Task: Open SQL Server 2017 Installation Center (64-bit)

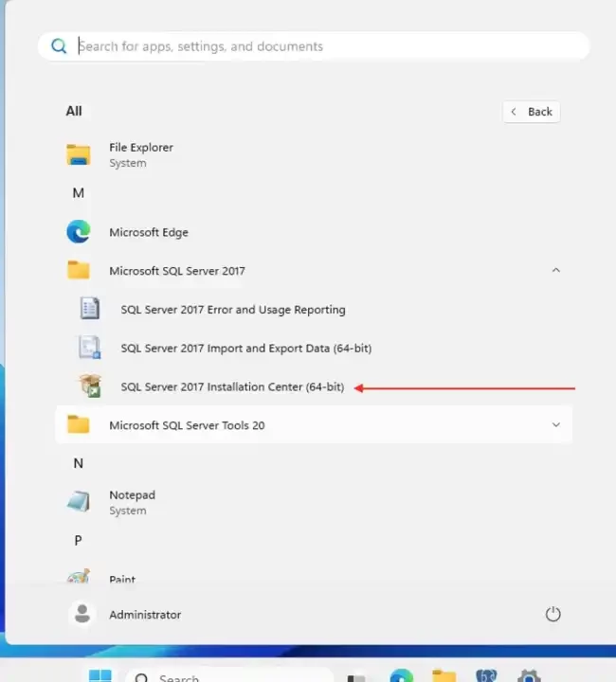Action: pyautogui.click(x=314, y=386)
